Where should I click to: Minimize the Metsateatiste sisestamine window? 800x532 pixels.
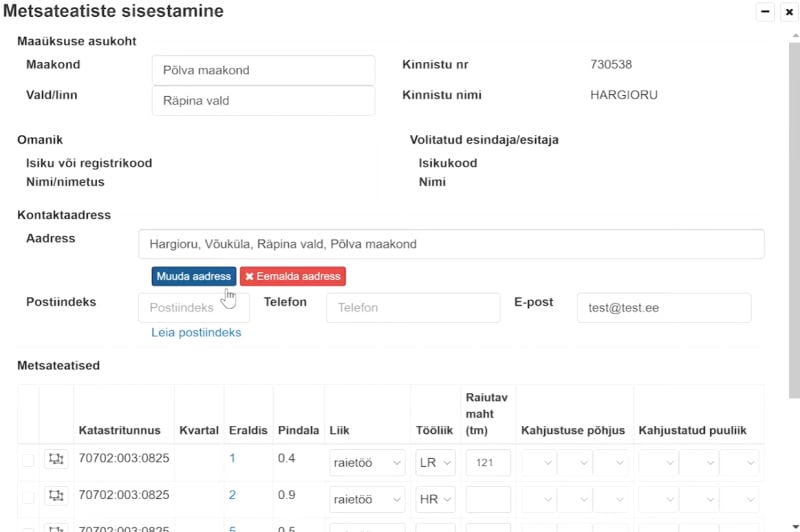pyautogui.click(x=766, y=12)
